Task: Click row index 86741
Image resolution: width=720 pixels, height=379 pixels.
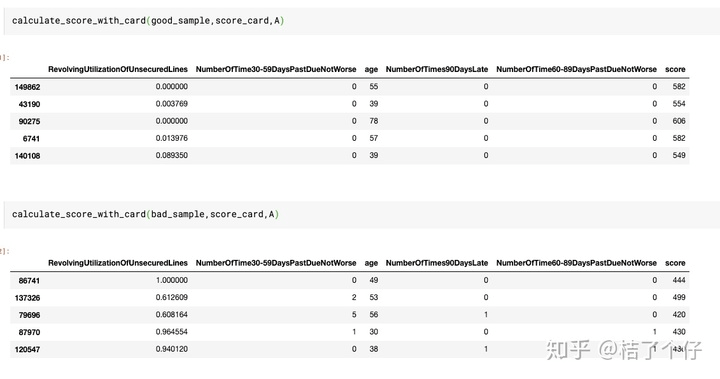Action: [x=29, y=281]
